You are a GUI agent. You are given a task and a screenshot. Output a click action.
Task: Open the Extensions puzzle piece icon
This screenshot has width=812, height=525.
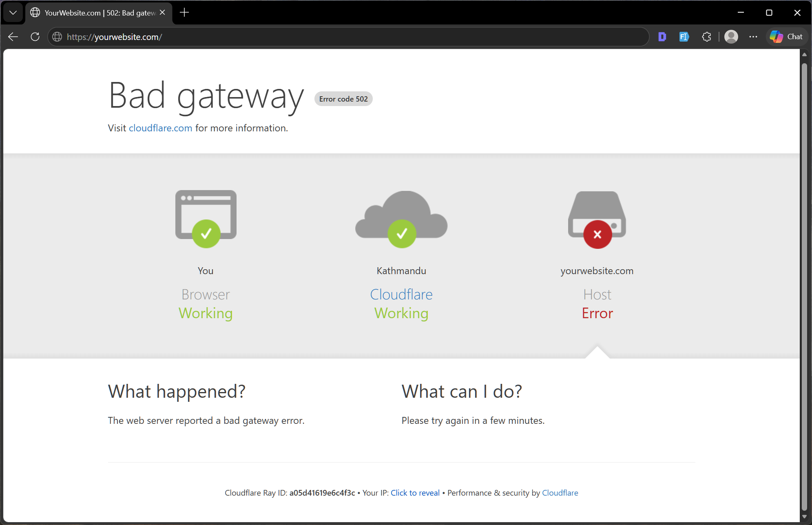coord(707,37)
